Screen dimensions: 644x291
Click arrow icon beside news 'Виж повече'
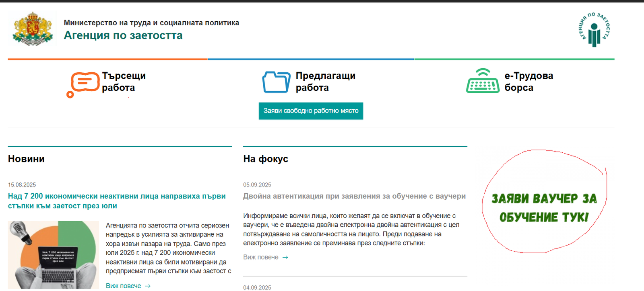[148, 286]
